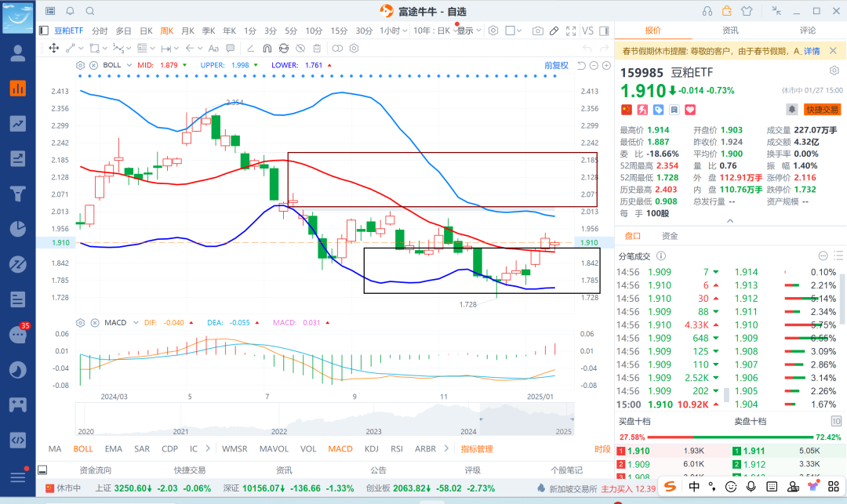Open the search magnifier in the title bar
Screen dimensions: 847x504
tap(90, 11)
